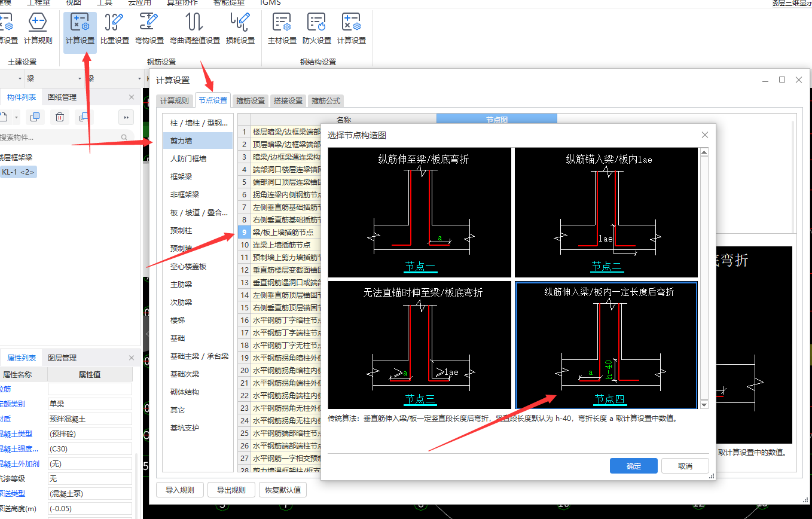Click the 定额类别 value 单梁
Image resolution: width=812 pixels, height=519 pixels.
[90, 404]
